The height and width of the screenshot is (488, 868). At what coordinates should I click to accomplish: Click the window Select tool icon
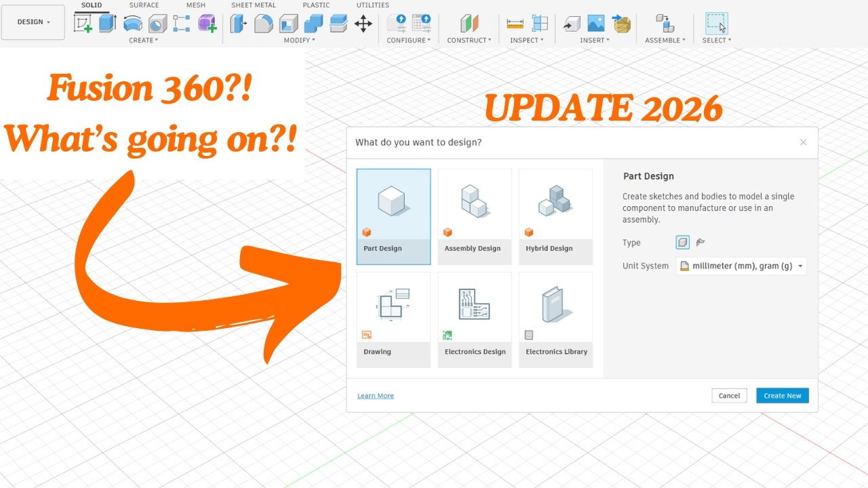click(717, 24)
